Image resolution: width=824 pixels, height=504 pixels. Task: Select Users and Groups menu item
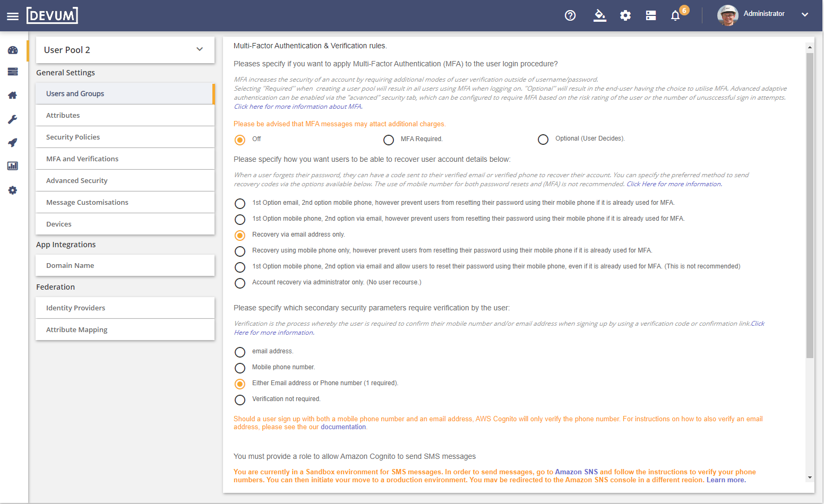pos(125,93)
